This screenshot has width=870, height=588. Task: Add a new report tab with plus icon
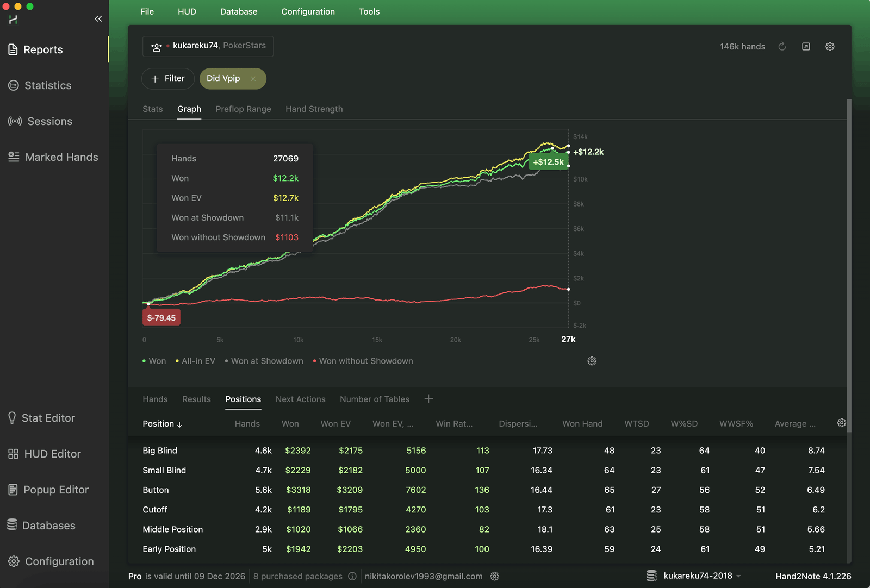(428, 399)
